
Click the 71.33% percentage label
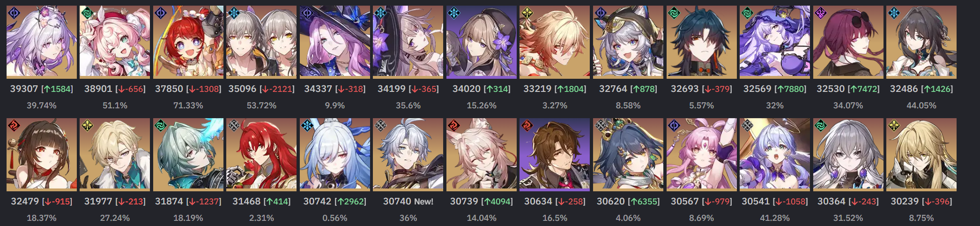188,105
